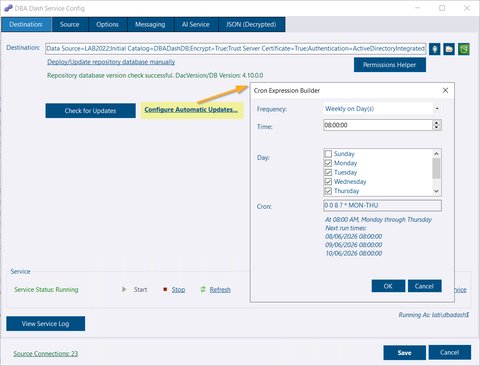This screenshot has height=366, width=480.
Task: Open the Options tab
Action: click(x=107, y=24)
